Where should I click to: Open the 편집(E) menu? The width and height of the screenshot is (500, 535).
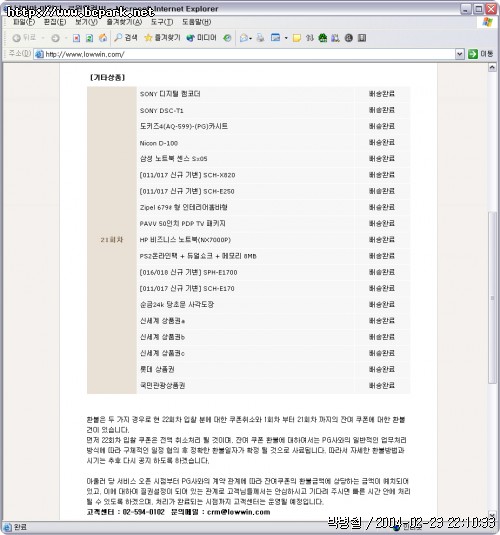[x=55, y=22]
